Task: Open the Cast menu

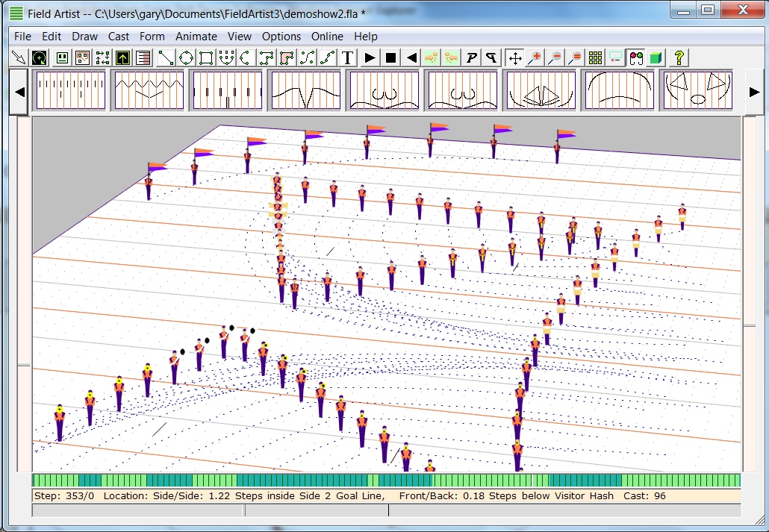Action: pos(119,36)
